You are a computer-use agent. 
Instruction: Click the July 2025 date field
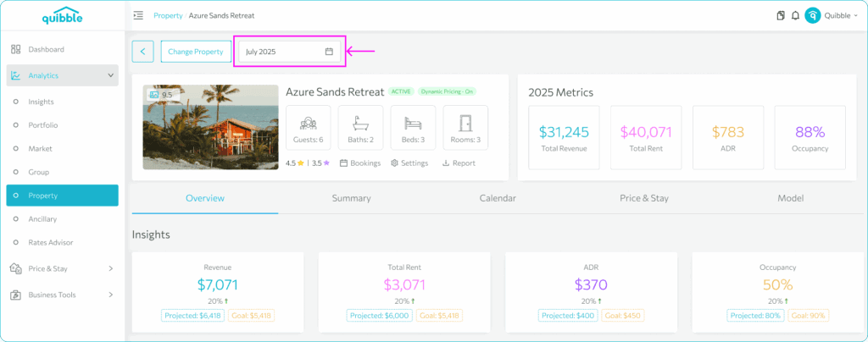pyautogui.click(x=290, y=52)
